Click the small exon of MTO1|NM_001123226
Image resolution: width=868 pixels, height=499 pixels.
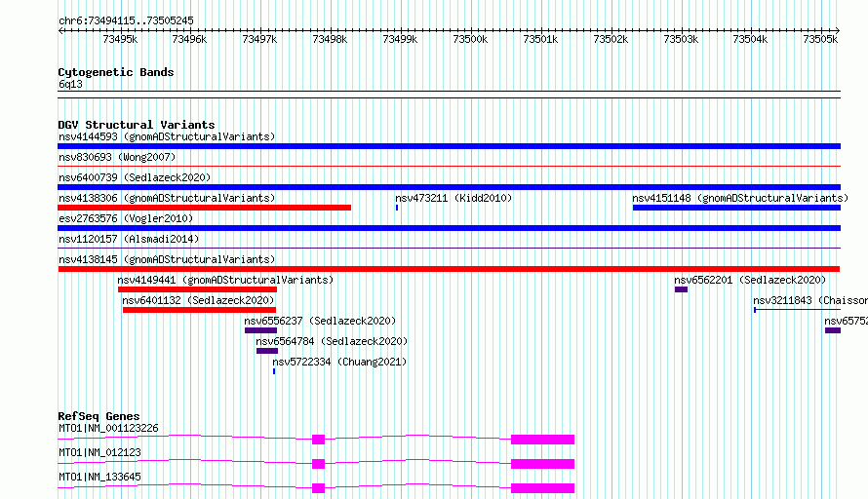click(318, 440)
